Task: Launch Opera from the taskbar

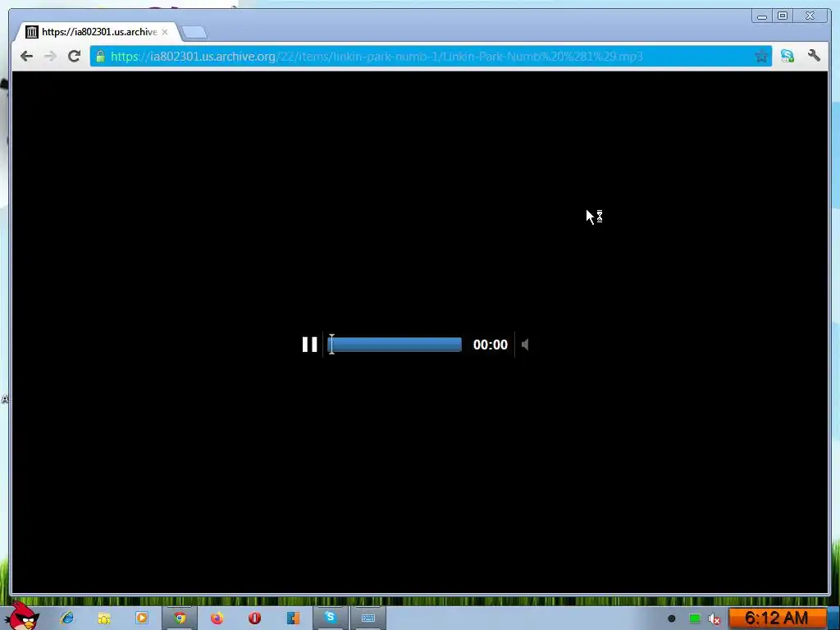Action: pyautogui.click(x=254, y=619)
